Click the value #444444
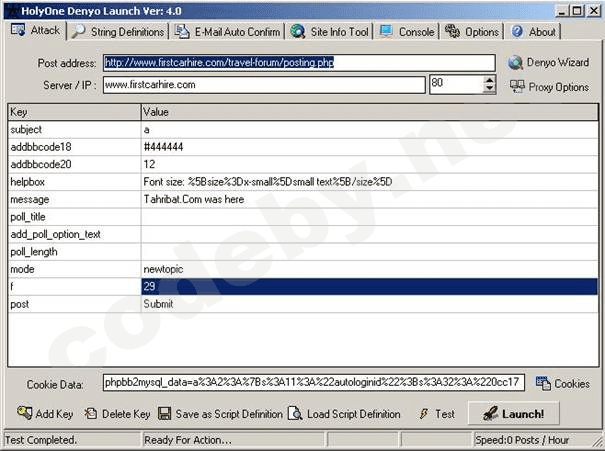 163,147
